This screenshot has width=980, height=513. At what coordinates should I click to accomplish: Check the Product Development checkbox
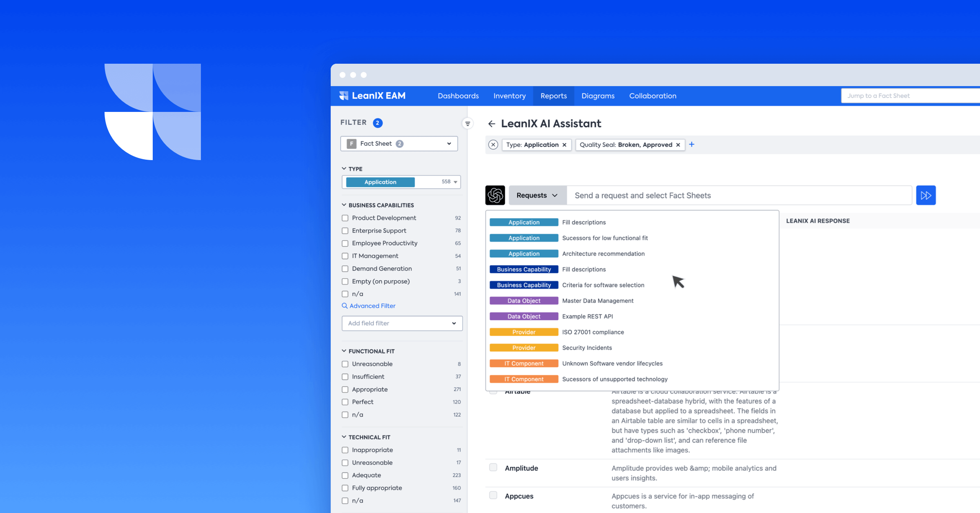click(x=345, y=218)
